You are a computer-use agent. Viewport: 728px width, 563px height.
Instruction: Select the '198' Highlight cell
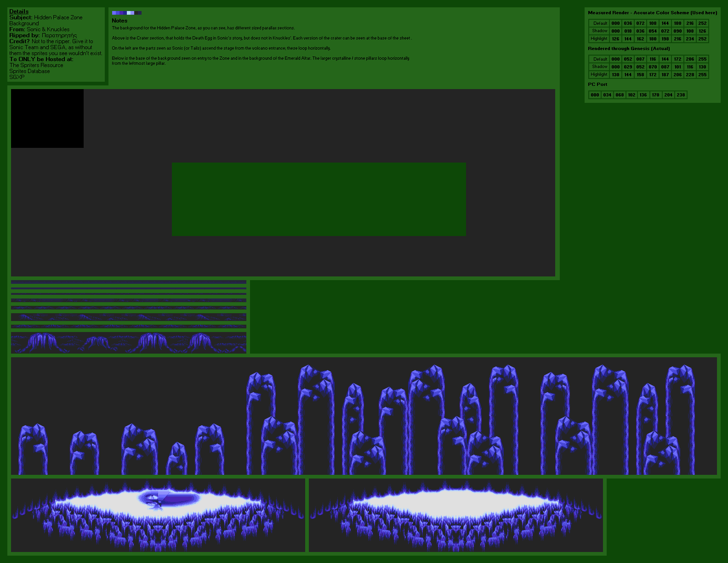665,39
